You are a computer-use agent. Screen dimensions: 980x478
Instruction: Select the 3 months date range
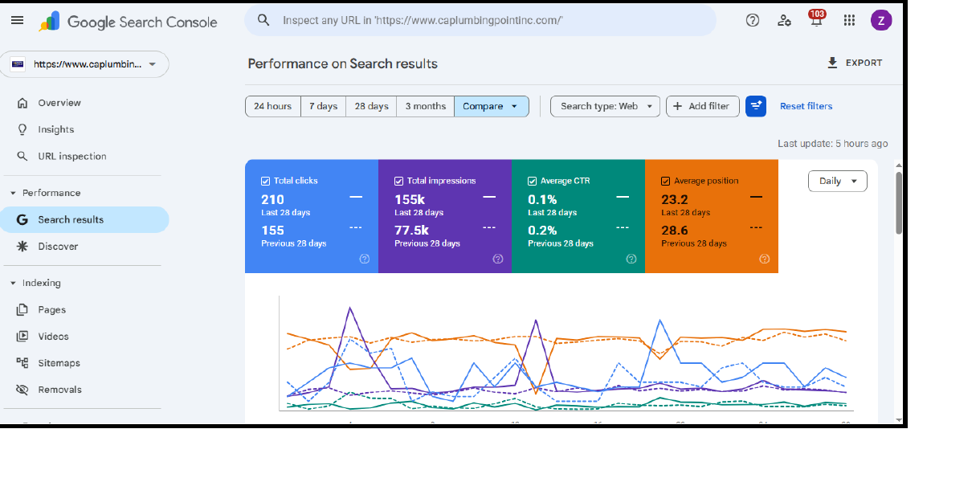[x=425, y=106]
